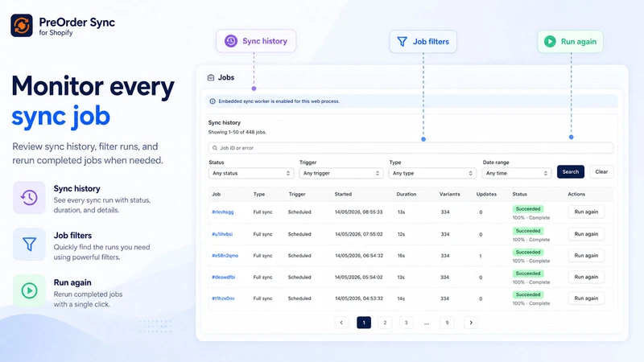Go to the previous page with the left arrow
Viewport: 644px width, 362px height.
click(x=341, y=323)
